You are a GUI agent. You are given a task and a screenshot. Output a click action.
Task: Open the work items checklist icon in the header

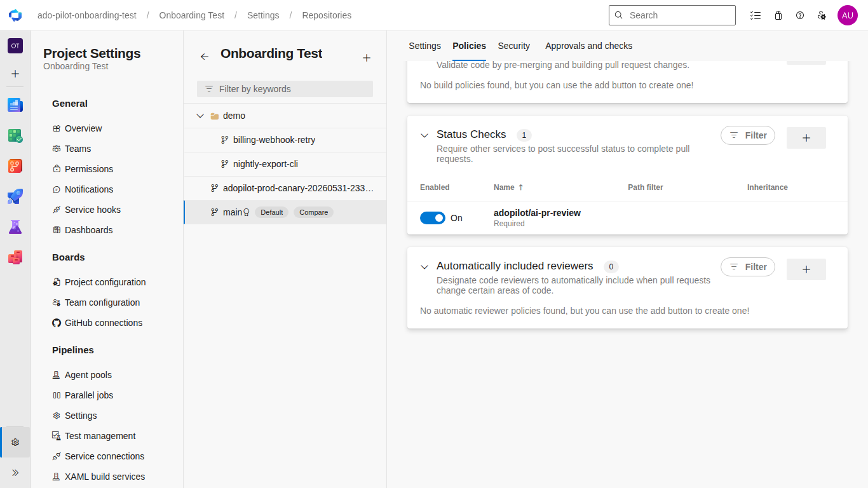tap(755, 15)
